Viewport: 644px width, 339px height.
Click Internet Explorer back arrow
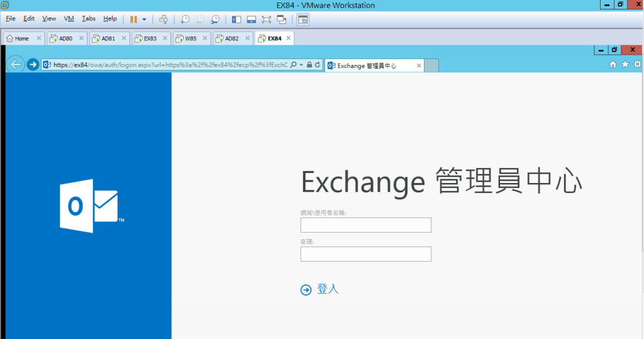pos(16,64)
